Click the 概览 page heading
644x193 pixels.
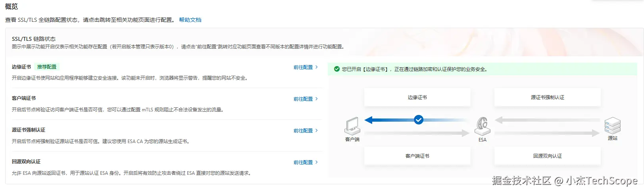(12, 7)
